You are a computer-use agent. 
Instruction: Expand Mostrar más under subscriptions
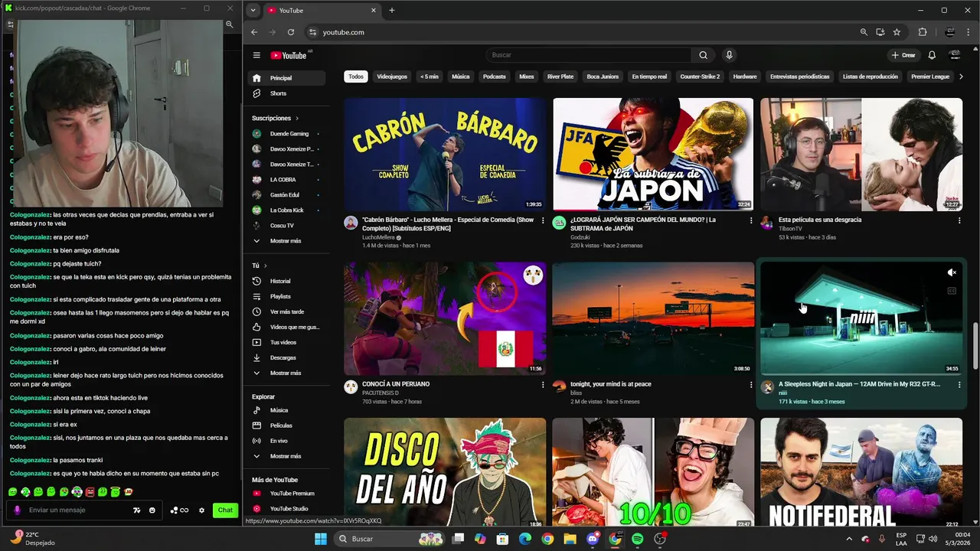pos(287,241)
